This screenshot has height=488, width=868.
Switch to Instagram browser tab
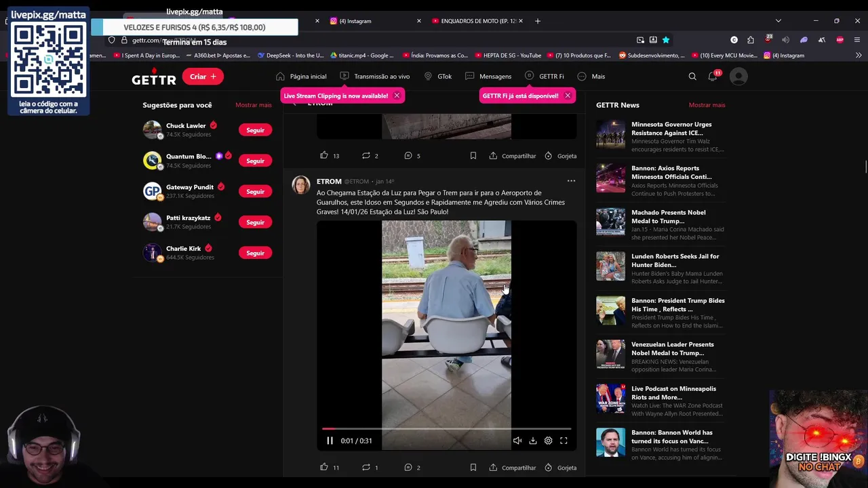[374, 21]
